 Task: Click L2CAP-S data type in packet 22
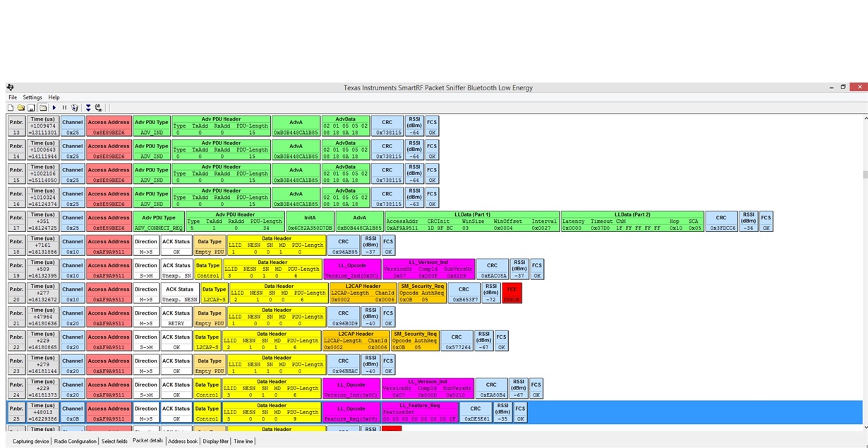(207, 342)
